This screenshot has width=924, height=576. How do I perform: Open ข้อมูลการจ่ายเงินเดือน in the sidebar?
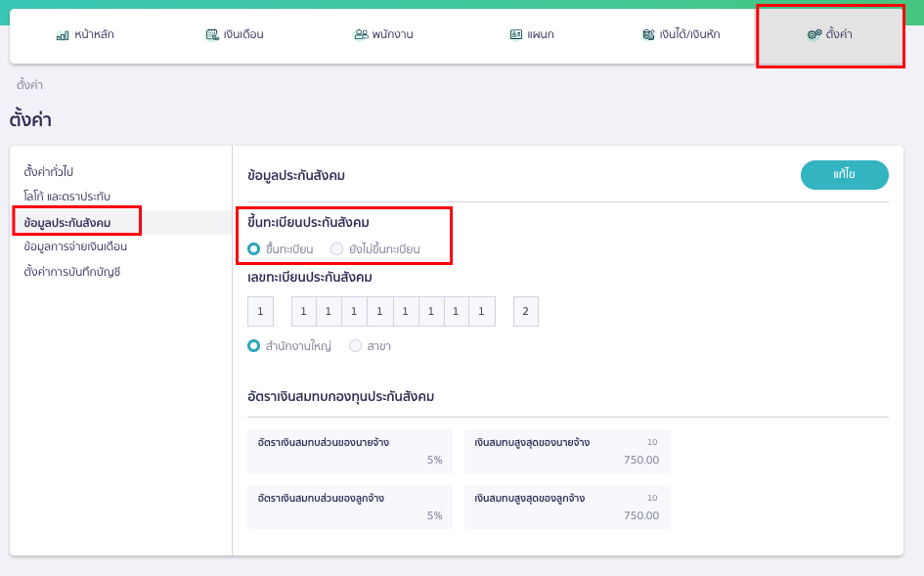click(x=75, y=246)
